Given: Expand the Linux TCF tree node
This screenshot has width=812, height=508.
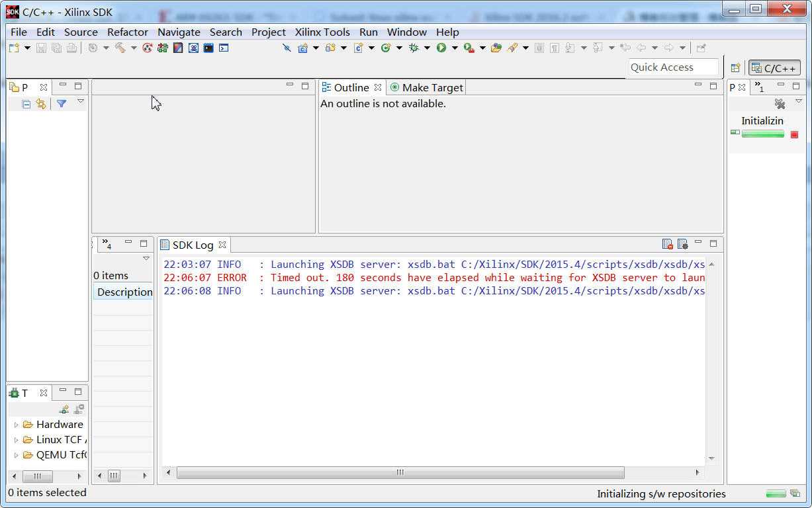Looking at the screenshot, I should 16,440.
